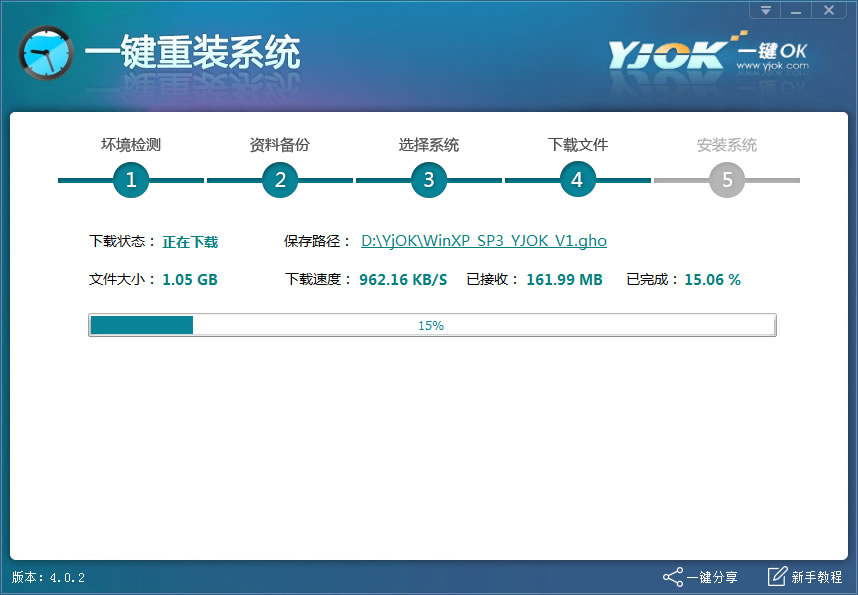Select step 4 下载文件 circle icon
Viewport: 858px width, 595px height.
click(x=577, y=180)
